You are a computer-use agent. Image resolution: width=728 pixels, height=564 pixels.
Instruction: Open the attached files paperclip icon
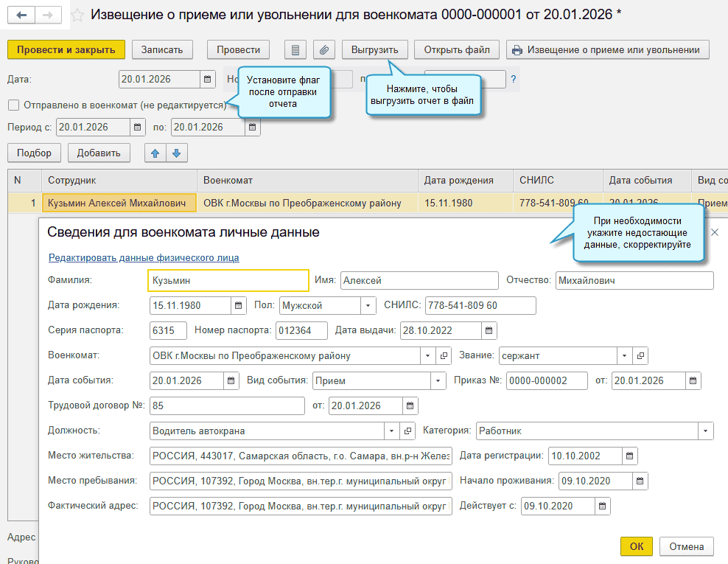pos(324,49)
